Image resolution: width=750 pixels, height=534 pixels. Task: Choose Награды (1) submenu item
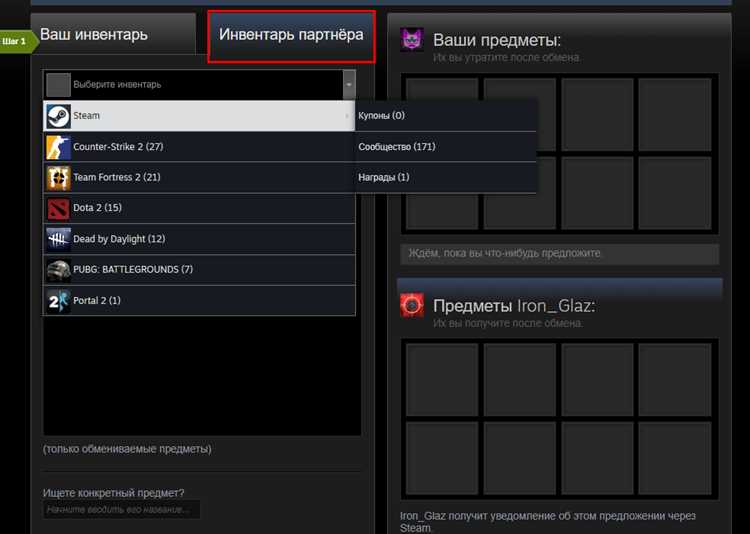(x=445, y=178)
